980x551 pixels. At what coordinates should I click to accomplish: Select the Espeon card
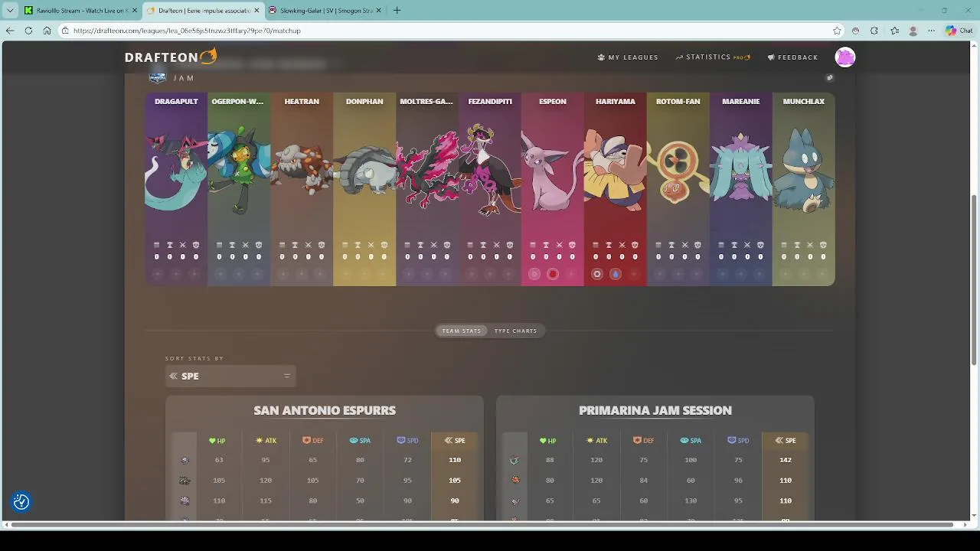click(x=553, y=189)
